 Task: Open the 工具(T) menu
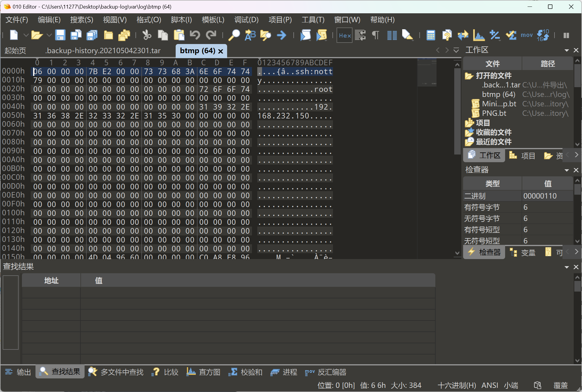[x=313, y=20]
